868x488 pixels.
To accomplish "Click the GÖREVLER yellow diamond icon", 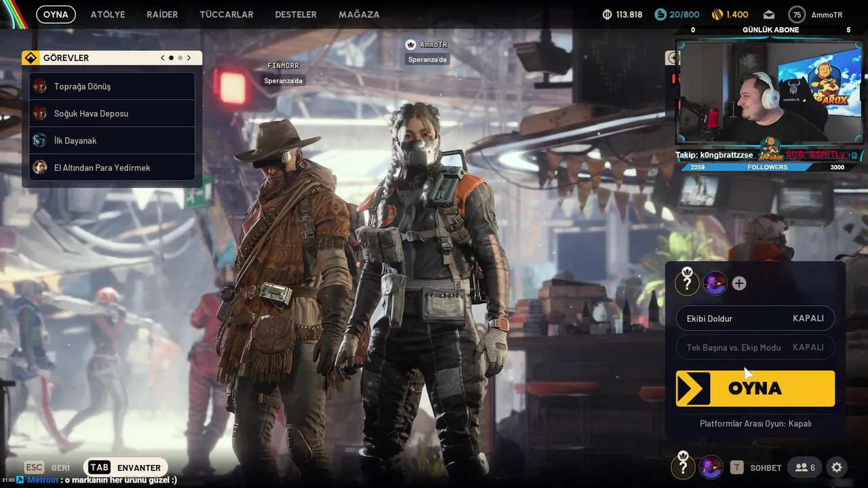I will point(31,58).
